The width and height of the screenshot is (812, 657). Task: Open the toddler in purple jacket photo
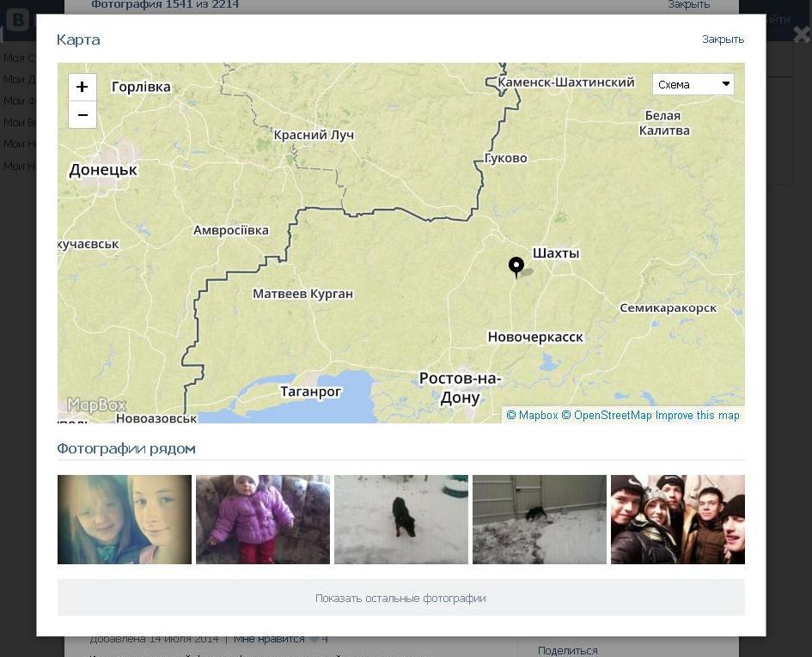(263, 520)
